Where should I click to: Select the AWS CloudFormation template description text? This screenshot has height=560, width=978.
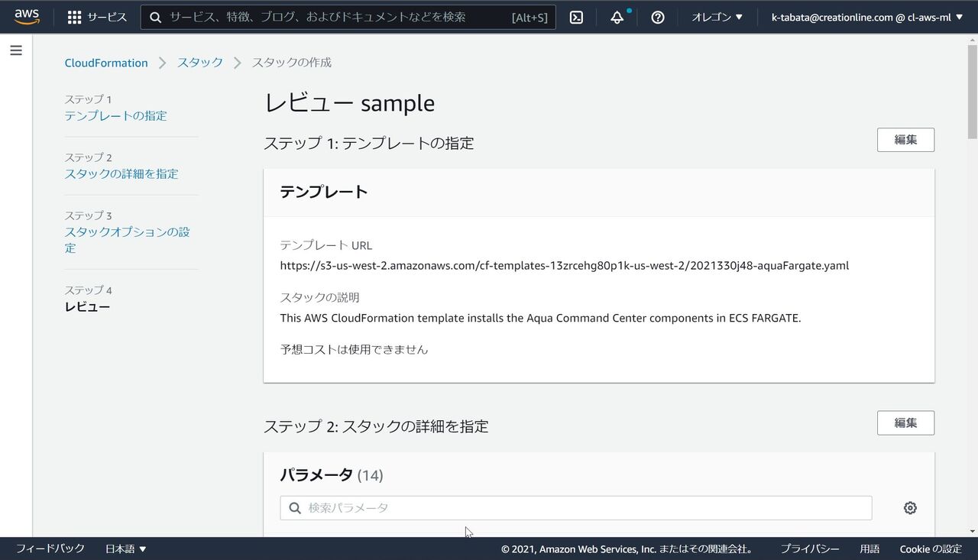540,318
